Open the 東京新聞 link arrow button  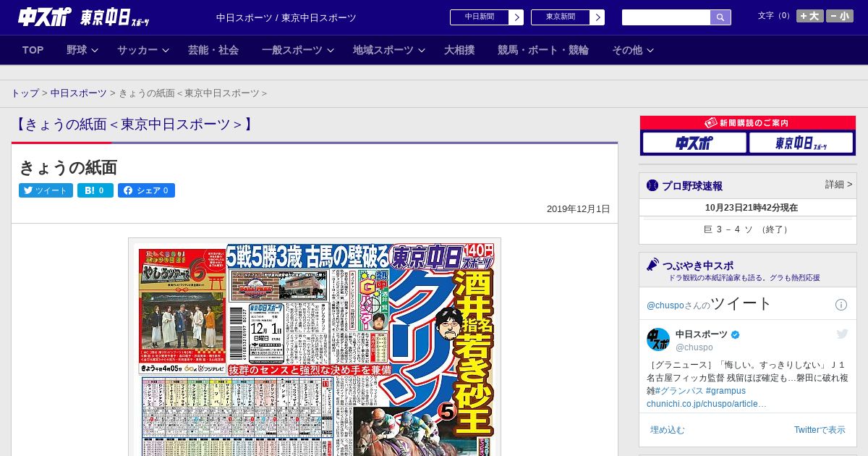click(597, 17)
